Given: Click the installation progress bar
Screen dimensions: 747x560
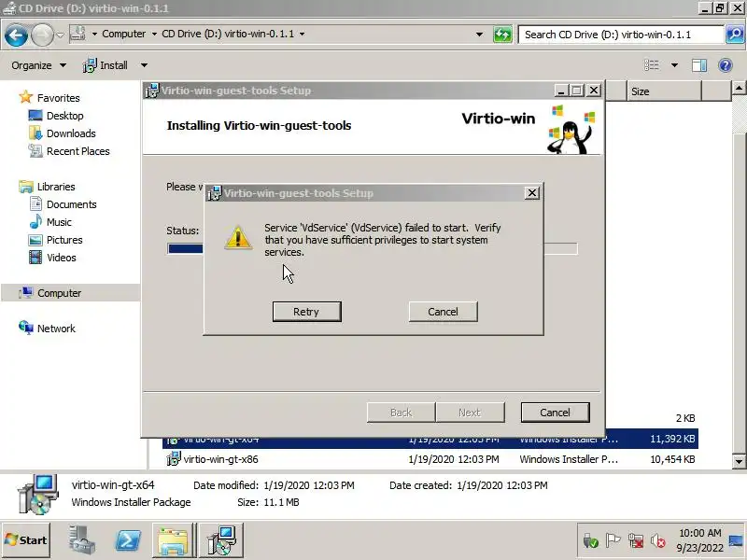Looking at the screenshot, I should 372,248.
